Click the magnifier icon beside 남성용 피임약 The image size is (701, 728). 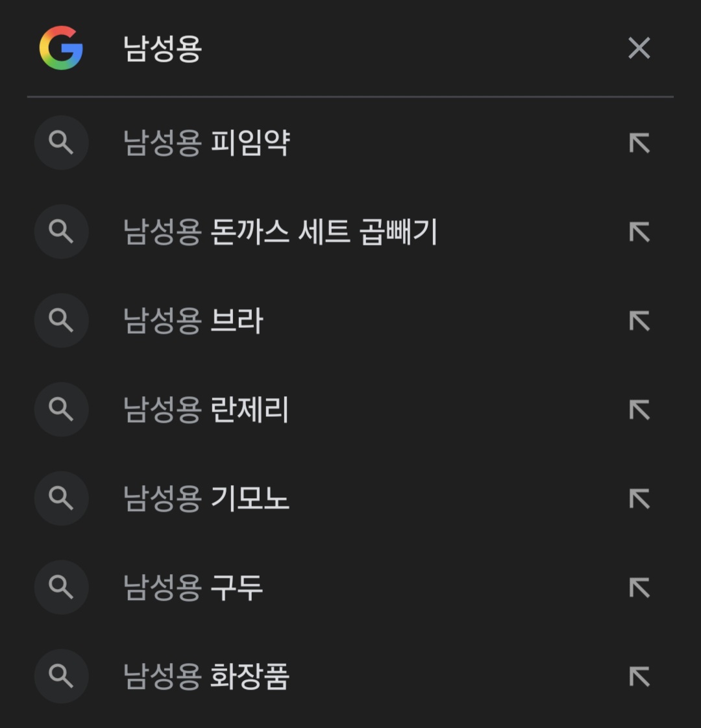61,143
